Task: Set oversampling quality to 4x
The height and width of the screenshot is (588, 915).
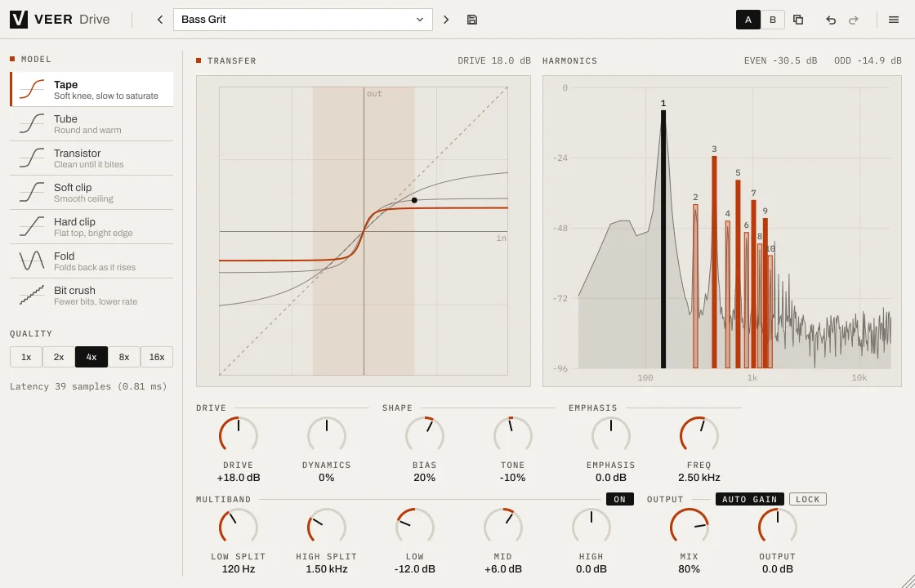Action: pos(91,357)
